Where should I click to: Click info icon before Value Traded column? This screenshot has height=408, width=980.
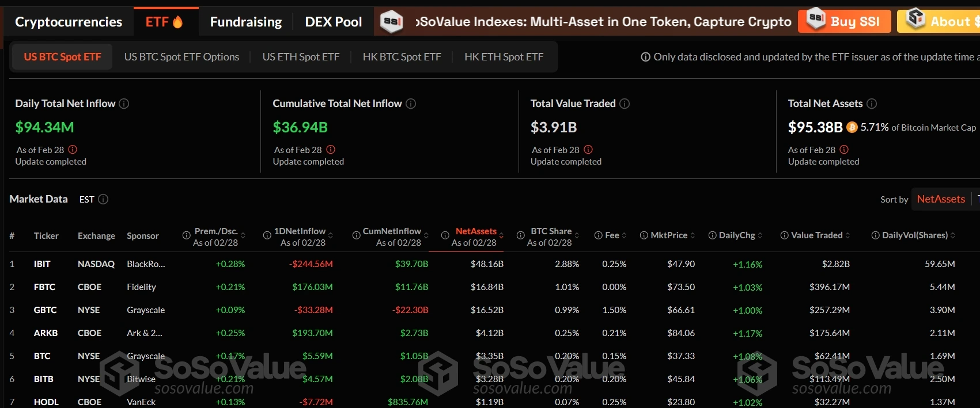pos(785,235)
